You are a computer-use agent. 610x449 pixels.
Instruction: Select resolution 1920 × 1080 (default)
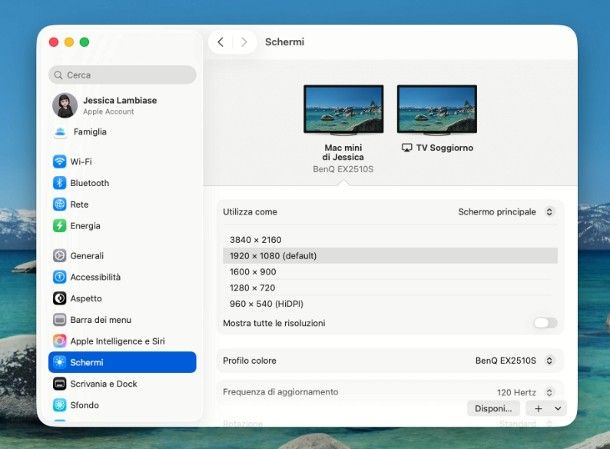390,256
